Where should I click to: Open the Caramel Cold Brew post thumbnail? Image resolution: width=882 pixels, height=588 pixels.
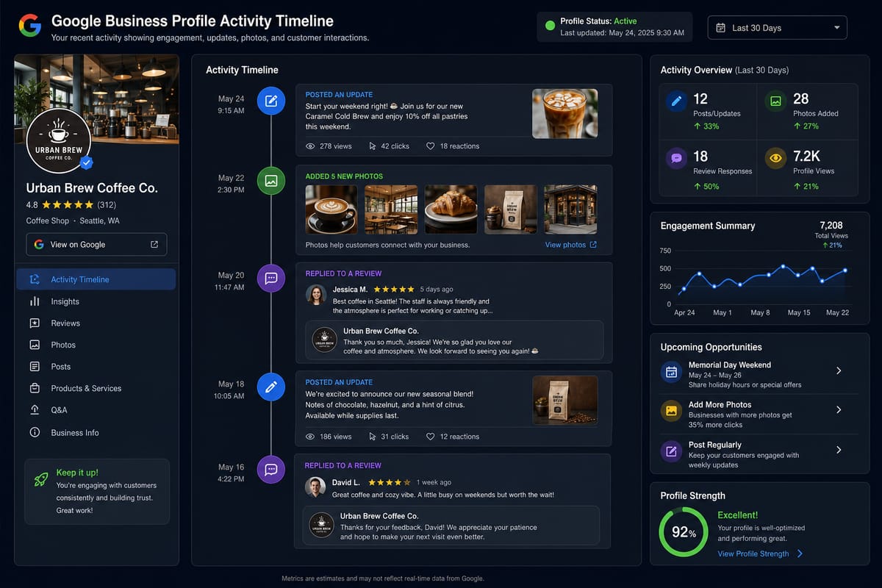[x=564, y=113]
